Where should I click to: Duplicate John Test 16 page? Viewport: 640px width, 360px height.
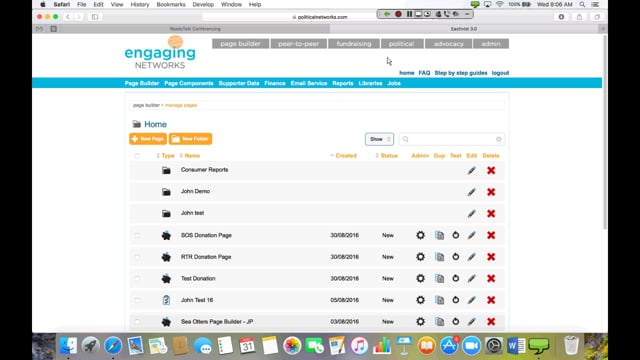pyautogui.click(x=439, y=300)
